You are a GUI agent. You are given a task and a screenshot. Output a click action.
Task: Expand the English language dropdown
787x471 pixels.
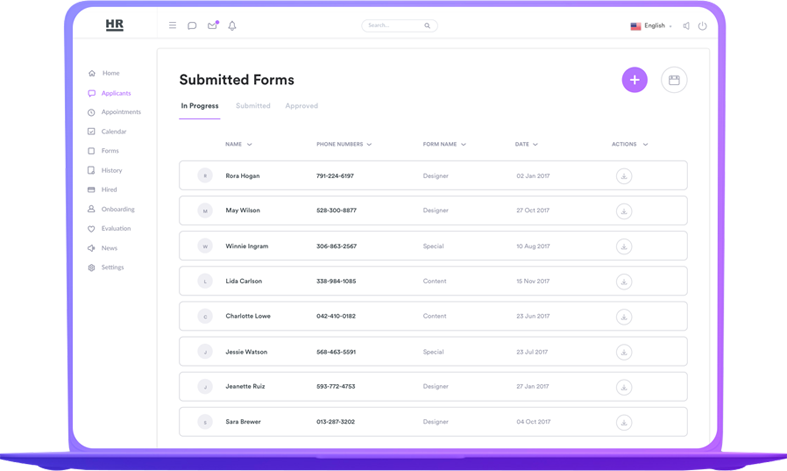[x=652, y=26]
